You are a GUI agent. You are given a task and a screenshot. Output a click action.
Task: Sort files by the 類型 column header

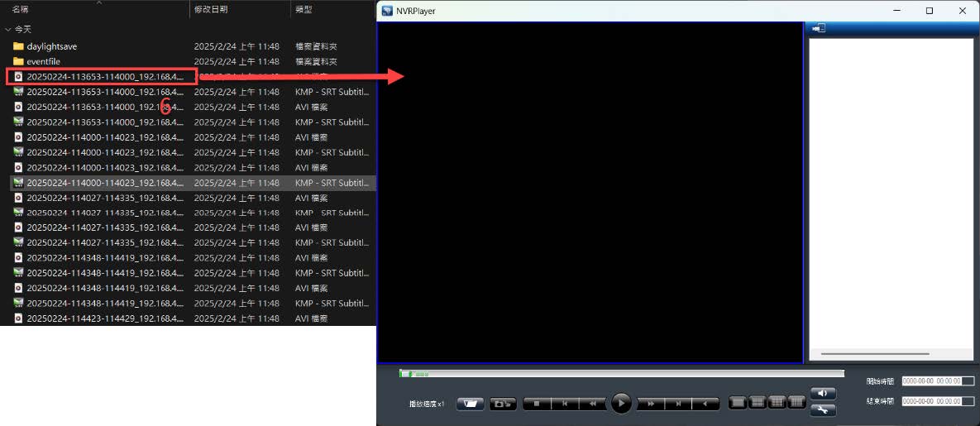[x=304, y=9]
